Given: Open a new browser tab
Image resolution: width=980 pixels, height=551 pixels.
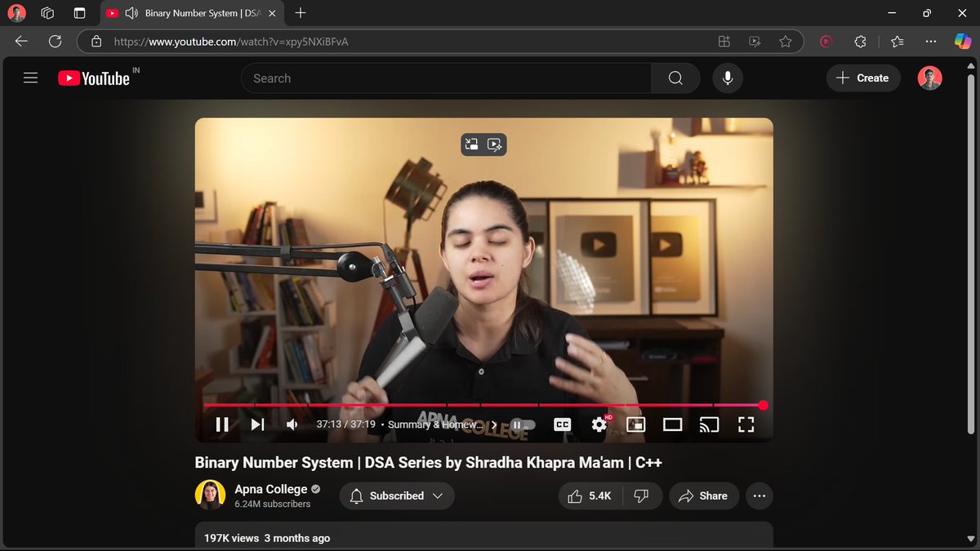Looking at the screenshot, I should [x=301, y=13].
